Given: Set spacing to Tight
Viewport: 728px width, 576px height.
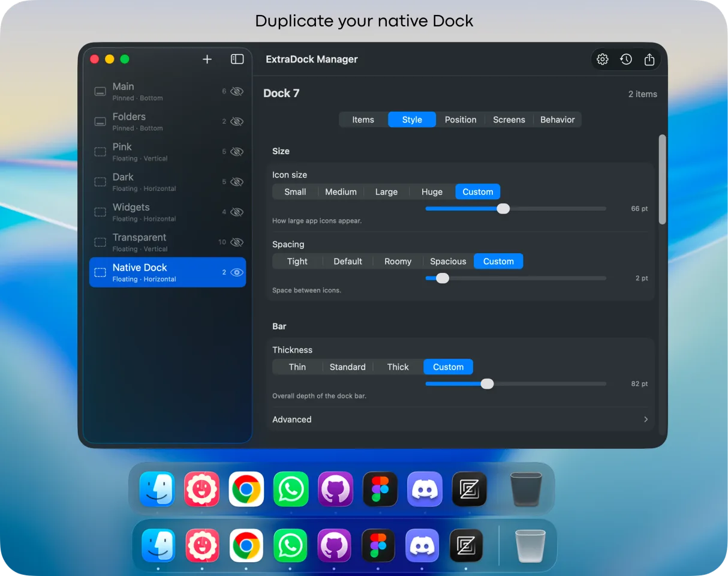Looking at the screenshot, I should [x=297, y=262].
